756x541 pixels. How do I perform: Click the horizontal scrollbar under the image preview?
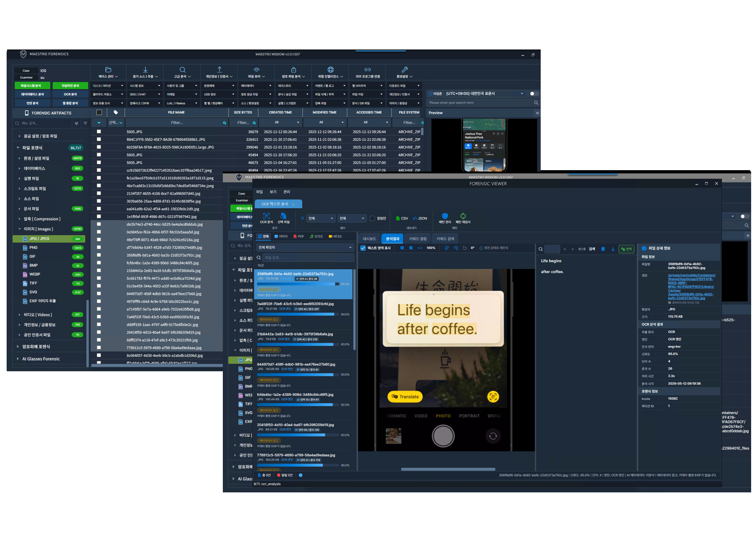point(448,469)
